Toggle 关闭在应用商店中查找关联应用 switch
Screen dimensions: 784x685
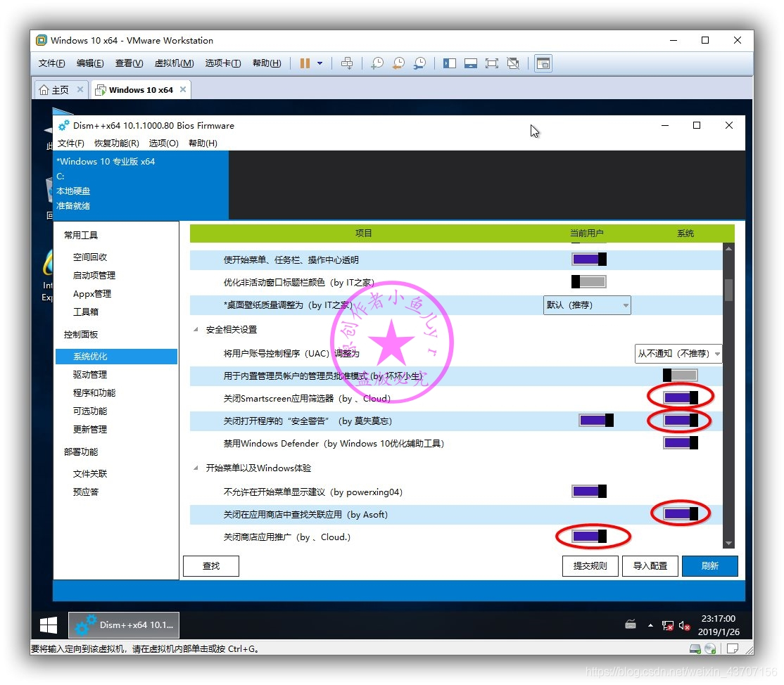(x=681, y=513)
